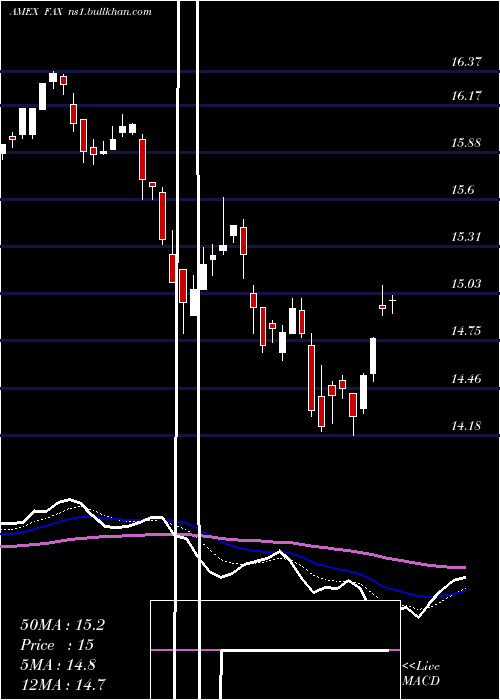Viewport: 500px width, 700px height.
Task: Click the 16.37 price level label
Action: [466, 62]
